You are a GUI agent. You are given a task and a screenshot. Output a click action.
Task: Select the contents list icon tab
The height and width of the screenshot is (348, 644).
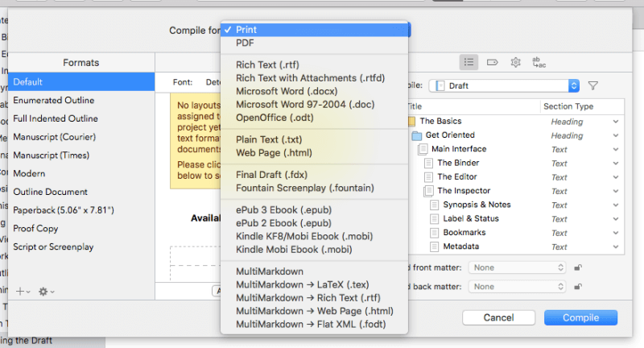(469, 63)
